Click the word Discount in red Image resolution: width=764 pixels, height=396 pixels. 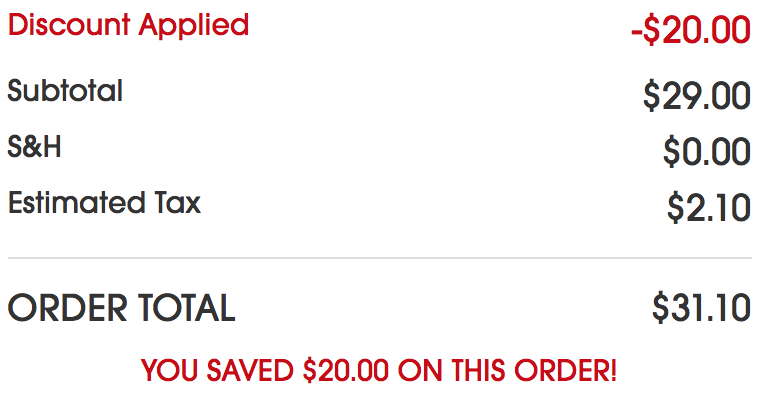point(69,24)
